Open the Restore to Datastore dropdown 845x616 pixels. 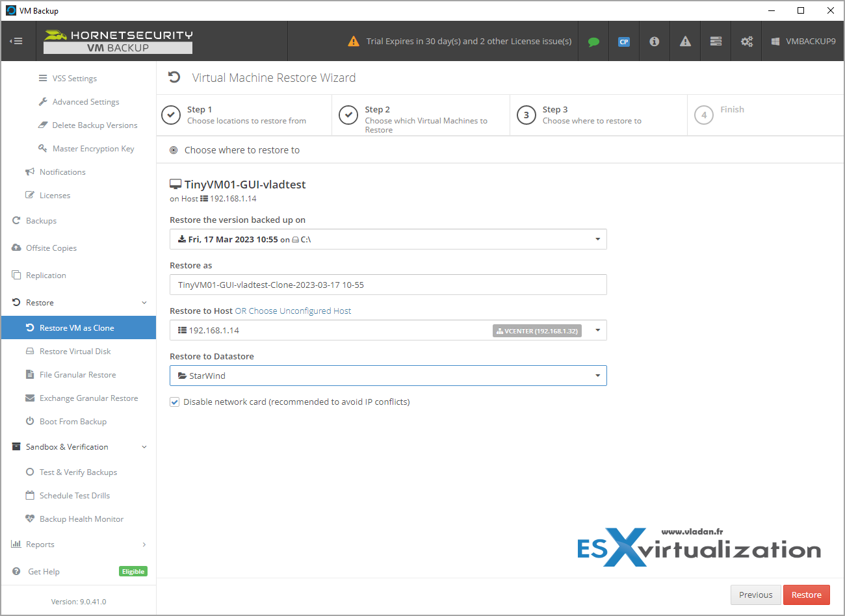[x=388, y=376]
